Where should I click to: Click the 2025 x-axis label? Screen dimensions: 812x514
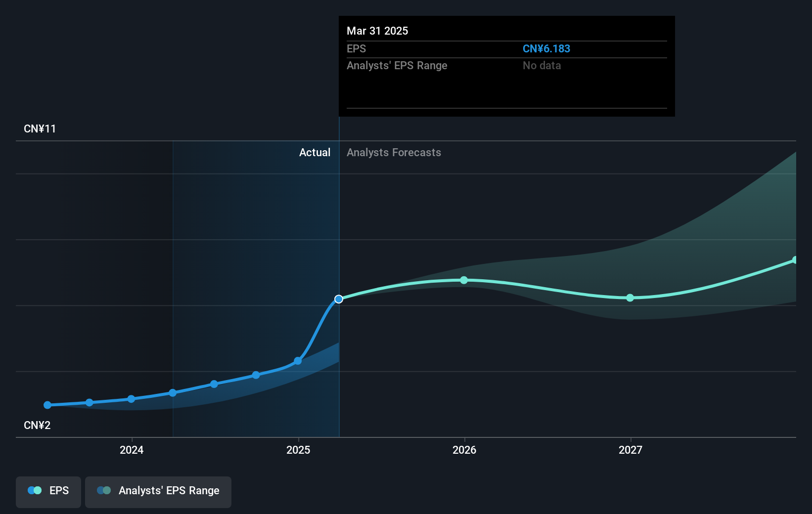coord(298,450)
